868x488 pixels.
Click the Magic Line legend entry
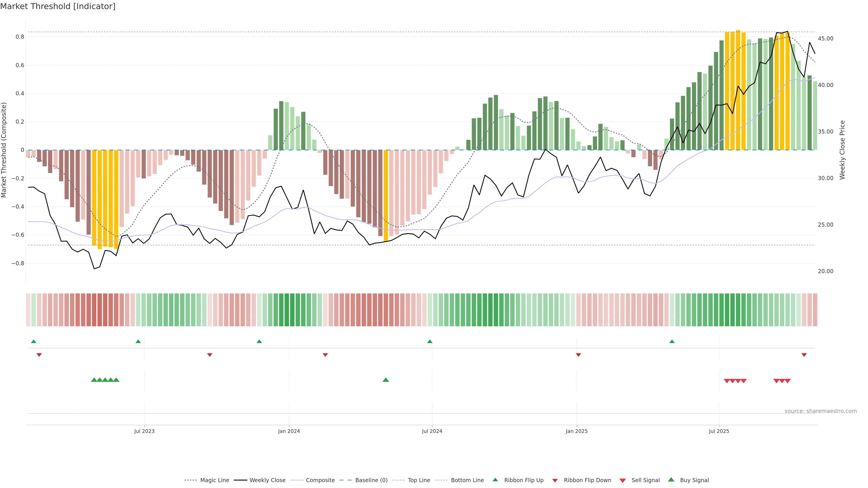[x=214, y=480]
